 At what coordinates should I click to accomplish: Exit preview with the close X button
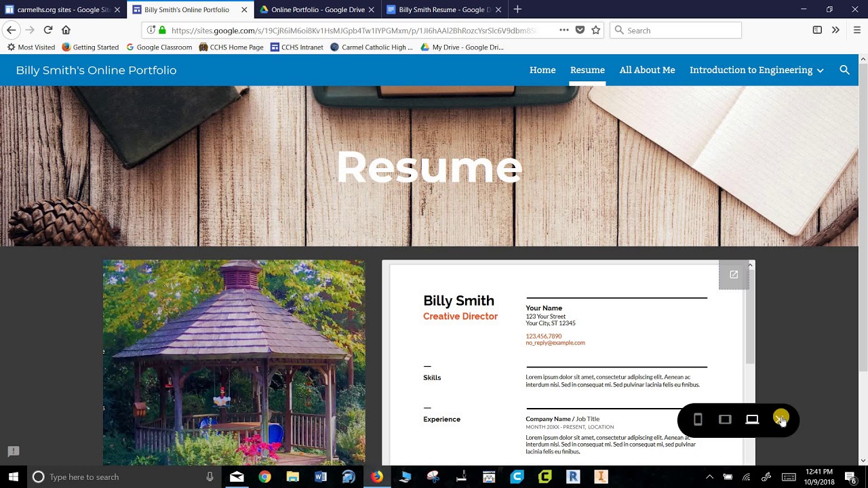pyautogui.click(x=781, y=420)
